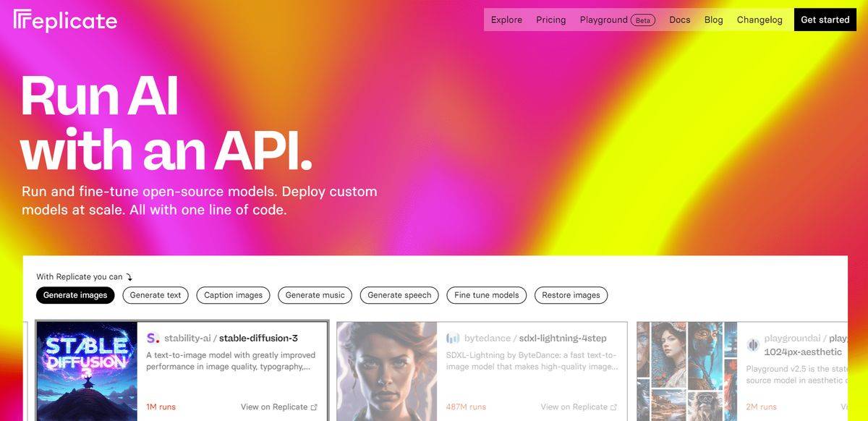Click the bytedance avatar icon
The height and width of the screenshot is (421, 868).
click(453, 338)
